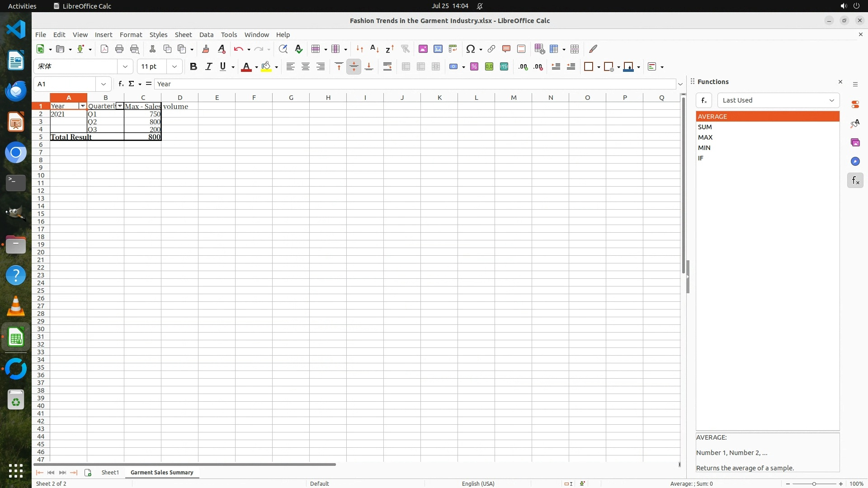868x488 pixels.
Task: Toggle Bold formatting
Action: point(193,66)
